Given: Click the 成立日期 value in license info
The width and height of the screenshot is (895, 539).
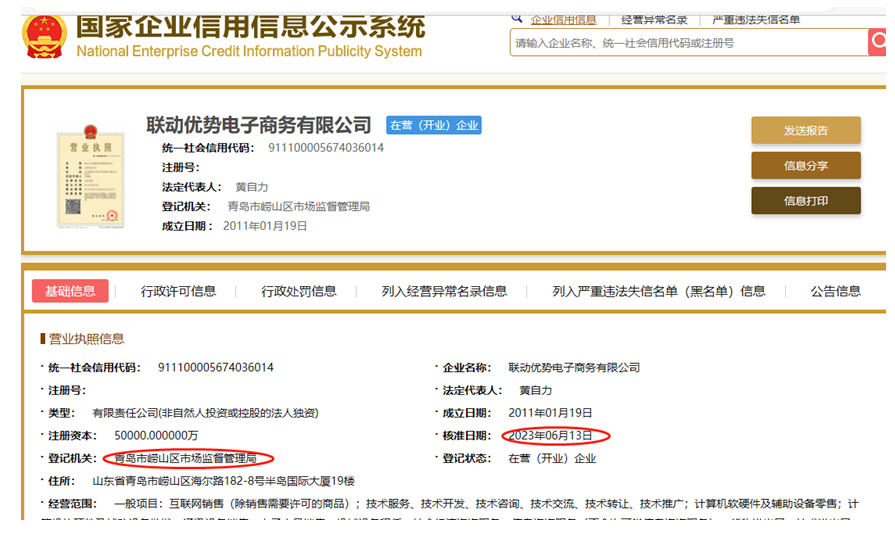Looking at the screenshot, I should tap(550, 413).
